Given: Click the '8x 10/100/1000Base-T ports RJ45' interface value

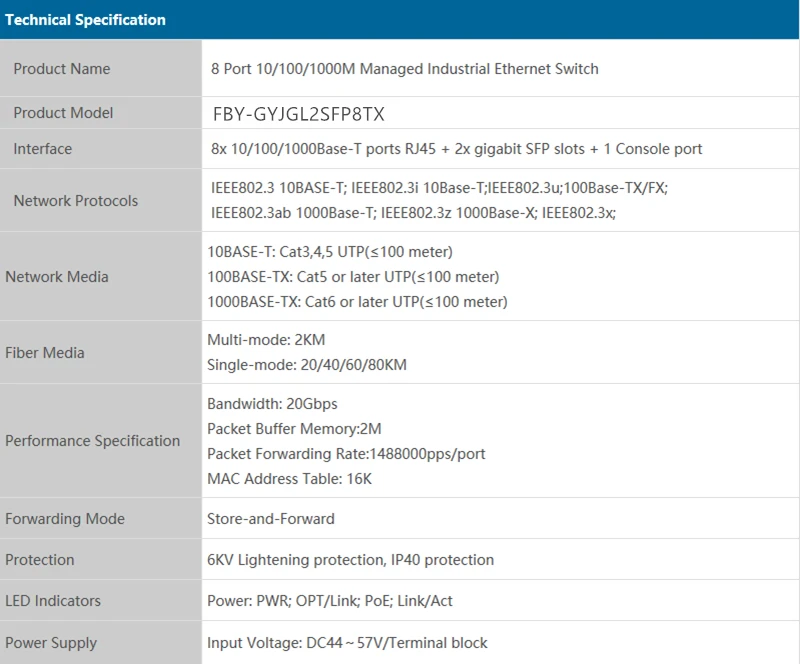Looking at the screenshot, I should [x=457, y=149].
